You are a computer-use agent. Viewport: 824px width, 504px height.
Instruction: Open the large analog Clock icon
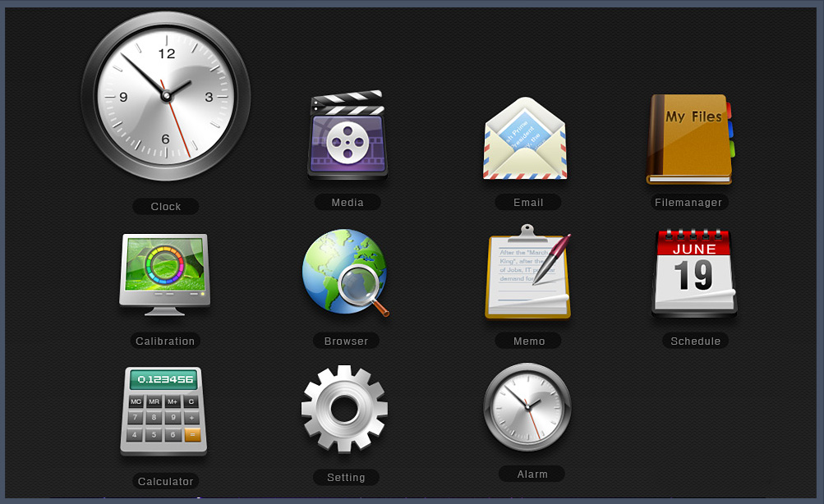pyautogui.click(x=166, y=96)
